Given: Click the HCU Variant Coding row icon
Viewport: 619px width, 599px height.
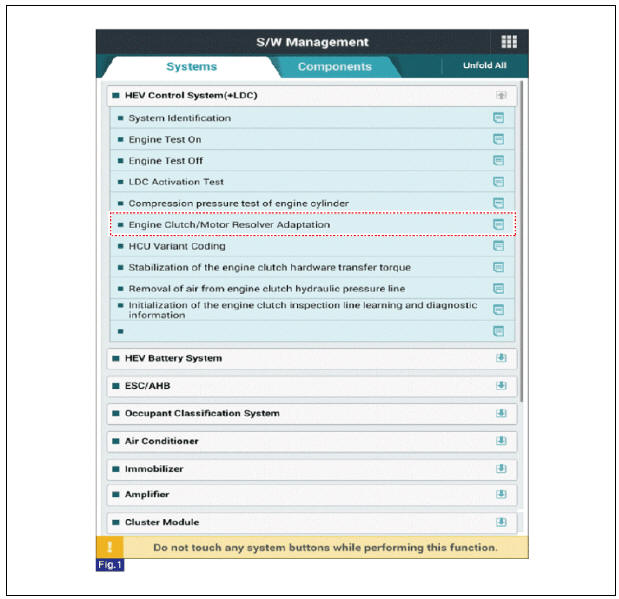Looking at the screenshot, I should tap(499, 246).
